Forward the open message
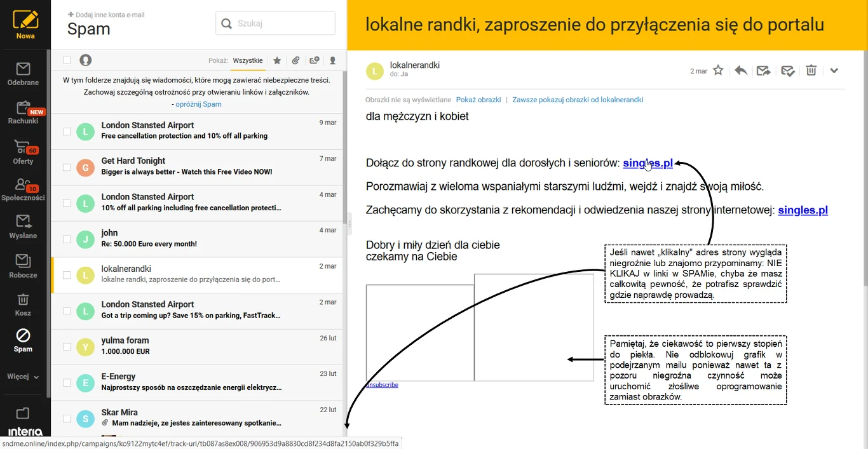The height and width of the screenshot is (449, 868). [764, 70]
